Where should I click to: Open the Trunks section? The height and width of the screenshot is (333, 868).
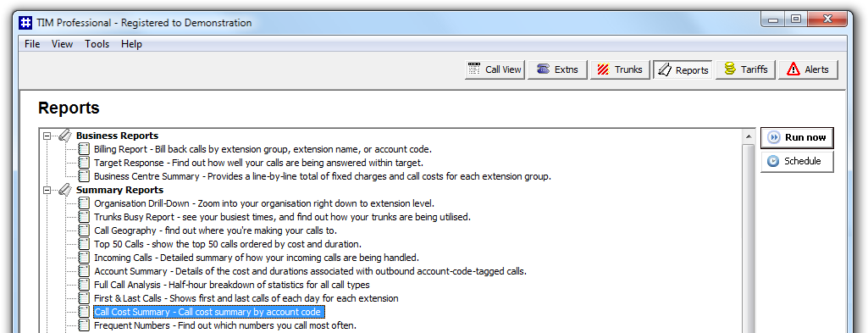click(620, 69)
